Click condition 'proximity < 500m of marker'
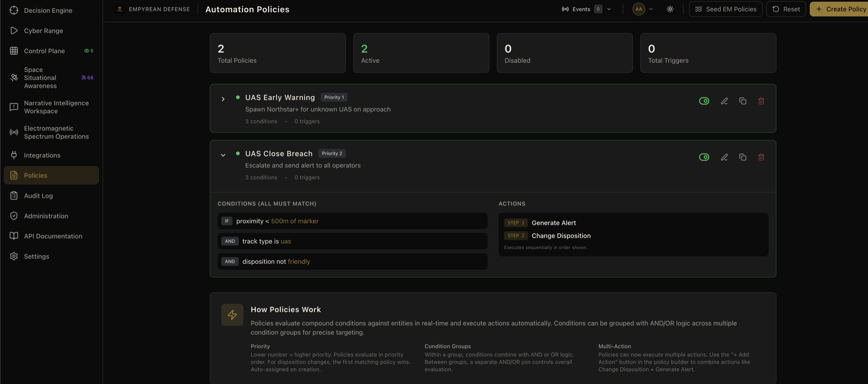 [353, 221]
